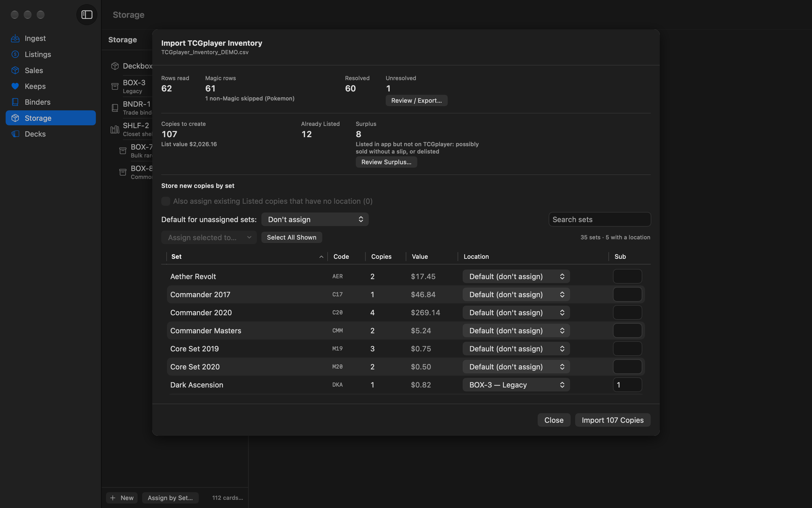Open Location dropdown for Commander 2017
The width and height of the screenshot is (812, 508).
[x=516, y=295]
